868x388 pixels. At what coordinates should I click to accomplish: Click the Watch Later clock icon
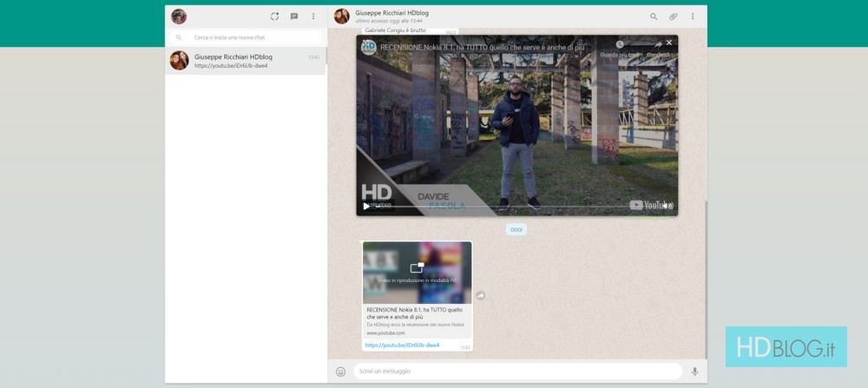[620, 44]
